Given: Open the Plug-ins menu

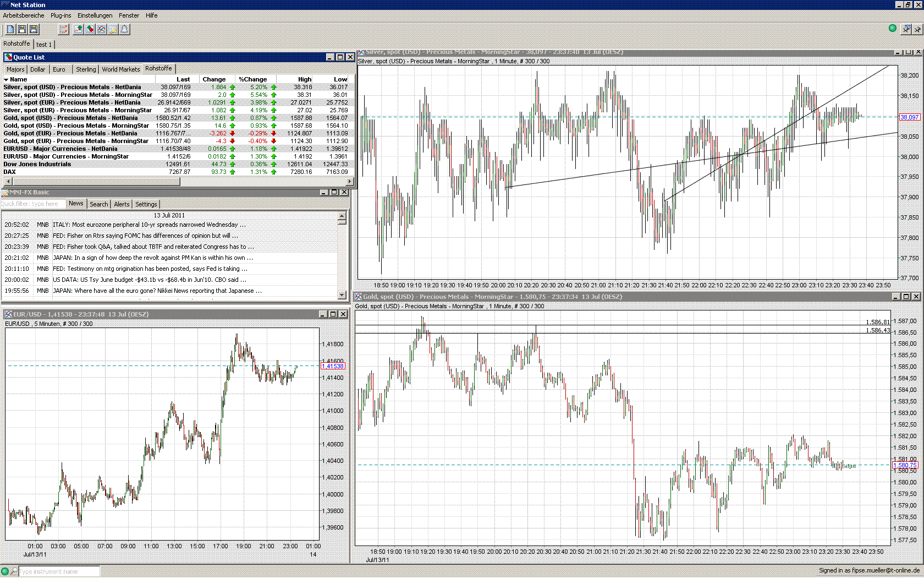Looking at the screenshot, I should (x=61, y=15).
